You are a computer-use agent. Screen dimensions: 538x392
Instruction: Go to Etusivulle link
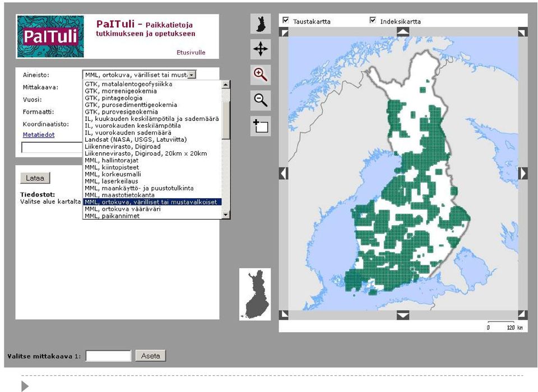click(x=191, y=53)
